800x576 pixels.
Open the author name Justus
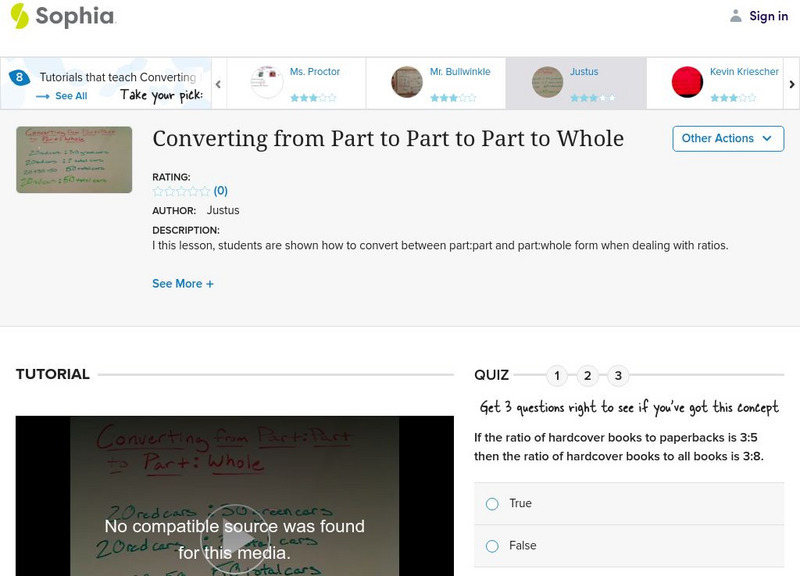tap(223, 210)
